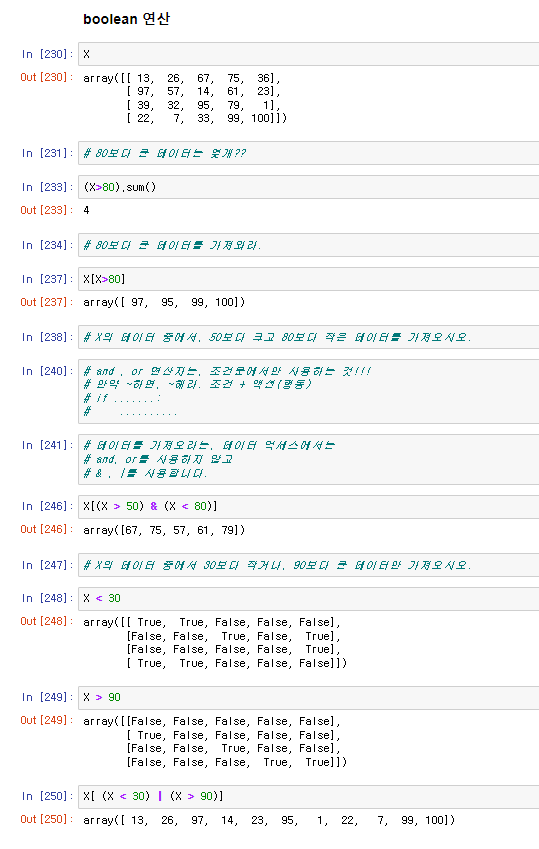Click the output array([67, 75, 57, 61, 79])
Viewport: 539px width, 849px height.
click(x=164, y=530)
